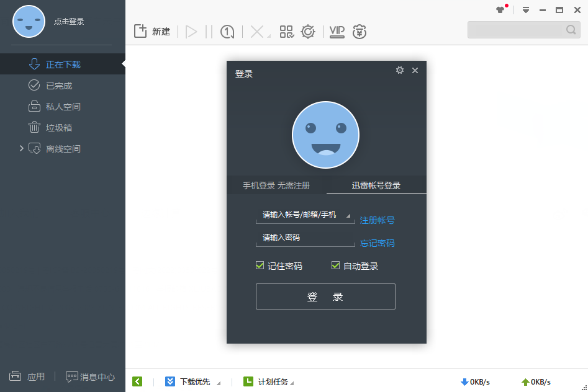Click the search box at top right

click(522, 29)
